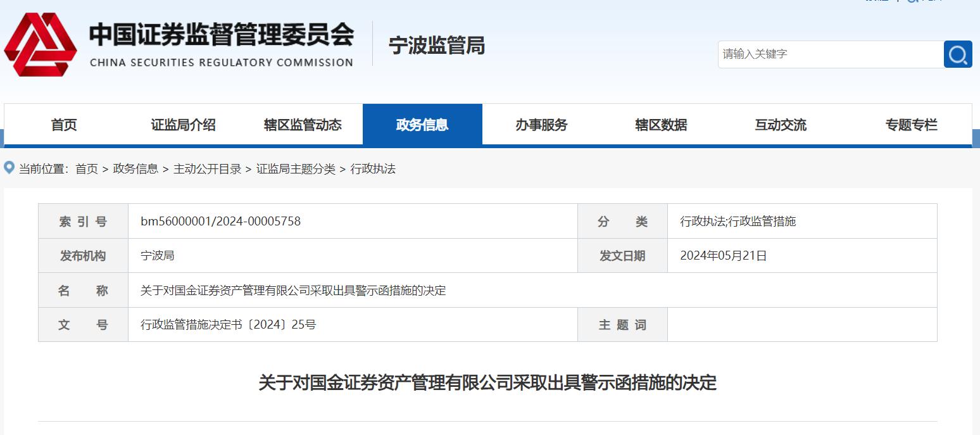Open the 辖区数据 navigation item
This screenshot has height=435, width=980.
[x=661, y=125]
